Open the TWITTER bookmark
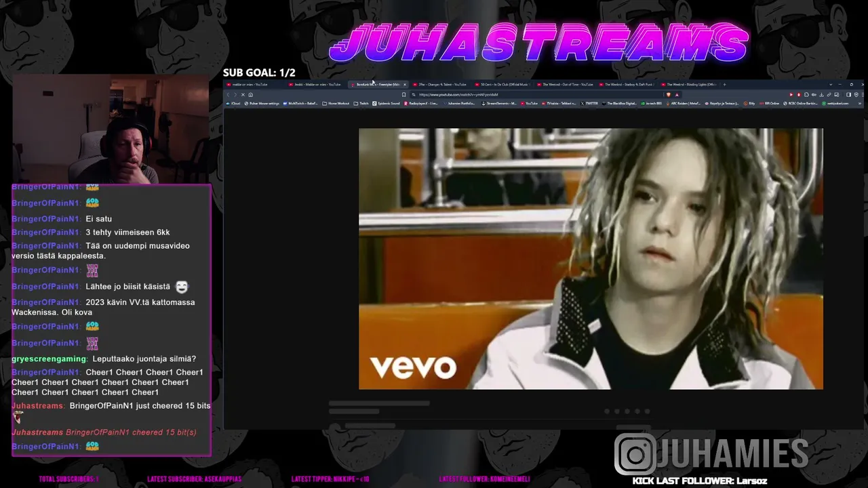Viewport: 868px width, 488px height. click(589, 104)
